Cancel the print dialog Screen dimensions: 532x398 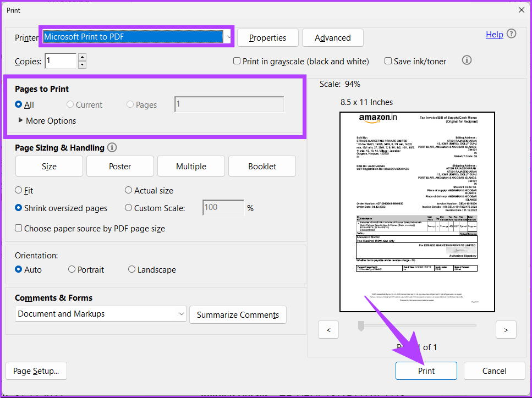click(495, 371)
